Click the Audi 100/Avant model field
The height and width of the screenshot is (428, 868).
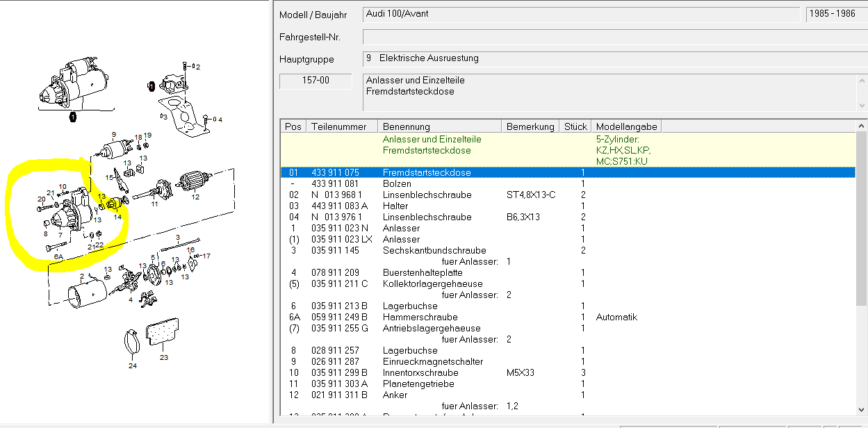(580, 15)
